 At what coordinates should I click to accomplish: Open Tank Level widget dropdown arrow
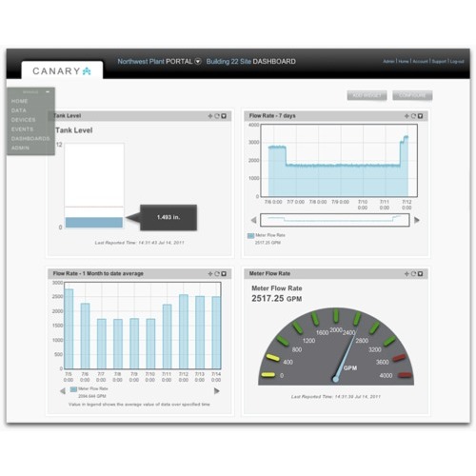tap(224, 116)
